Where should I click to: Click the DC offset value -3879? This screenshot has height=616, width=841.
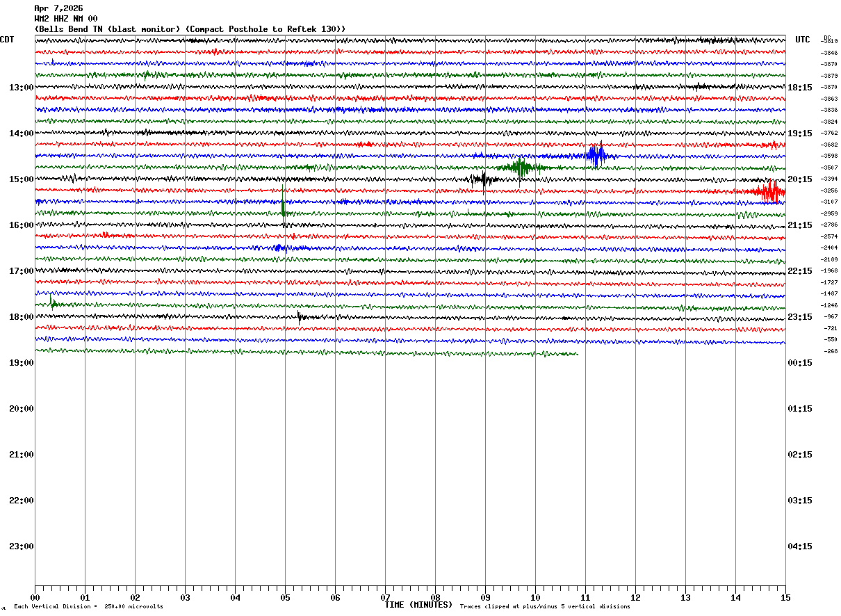pyautogui.click(x=830, y=76)
